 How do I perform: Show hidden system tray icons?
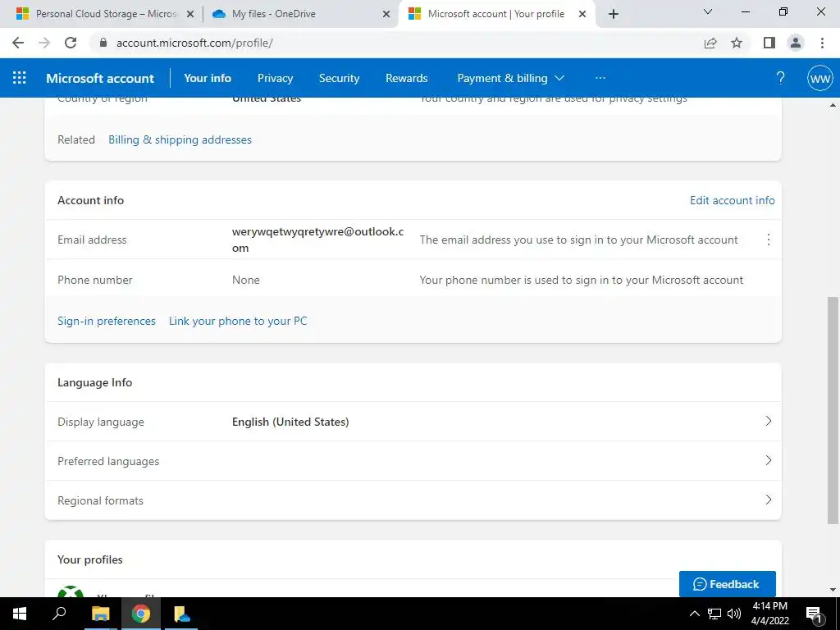pyautogui.click(x=694, y=614)
